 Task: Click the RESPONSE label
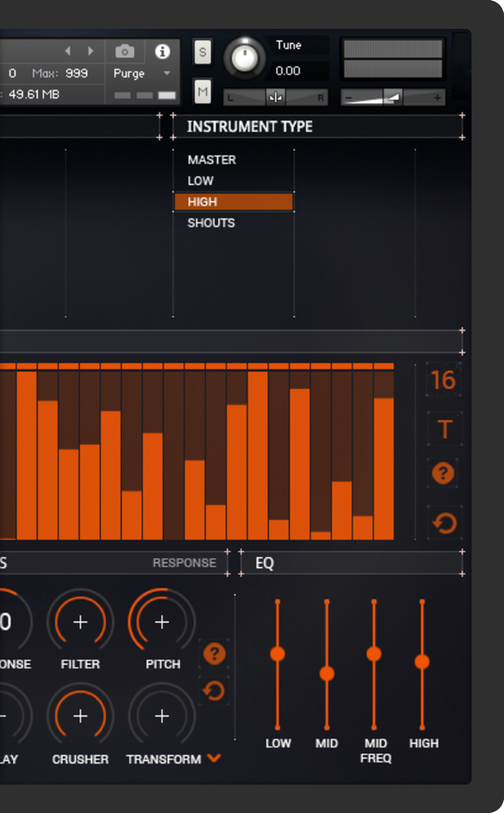coord(185,563)
